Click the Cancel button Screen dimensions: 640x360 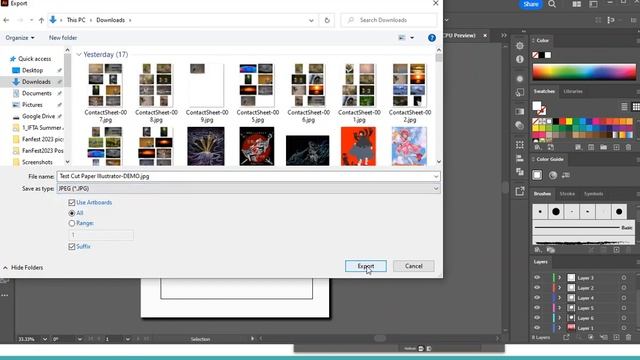(413, 266)
